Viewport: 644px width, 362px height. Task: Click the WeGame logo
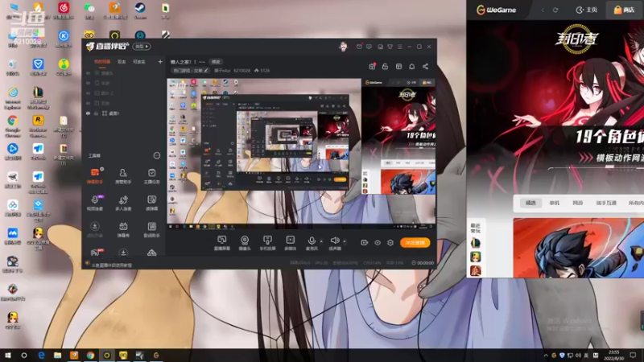click(x=496, y=10)
